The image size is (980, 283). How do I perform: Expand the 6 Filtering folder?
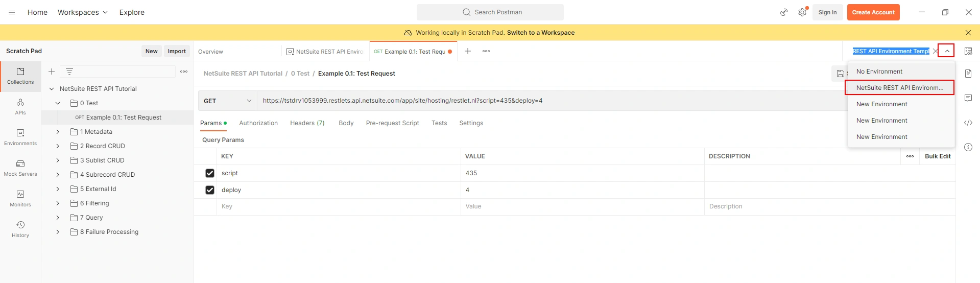coord(58,203)
